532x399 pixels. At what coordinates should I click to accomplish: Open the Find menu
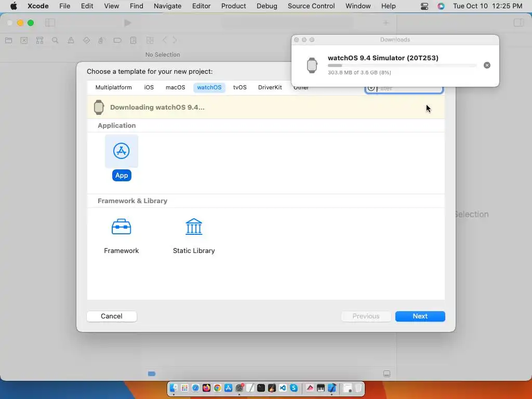tap(137, 6)
